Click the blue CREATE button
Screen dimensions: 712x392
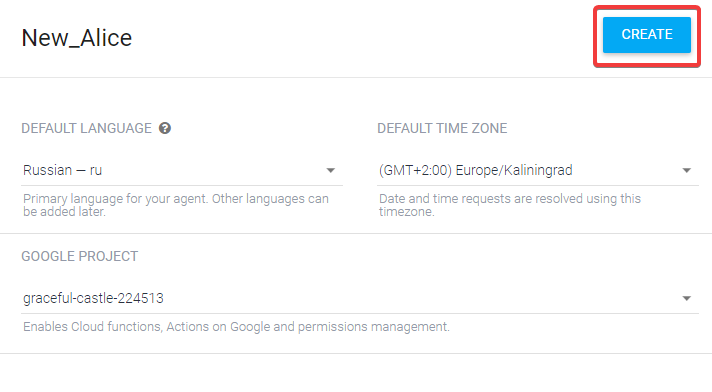click(647, 35)
